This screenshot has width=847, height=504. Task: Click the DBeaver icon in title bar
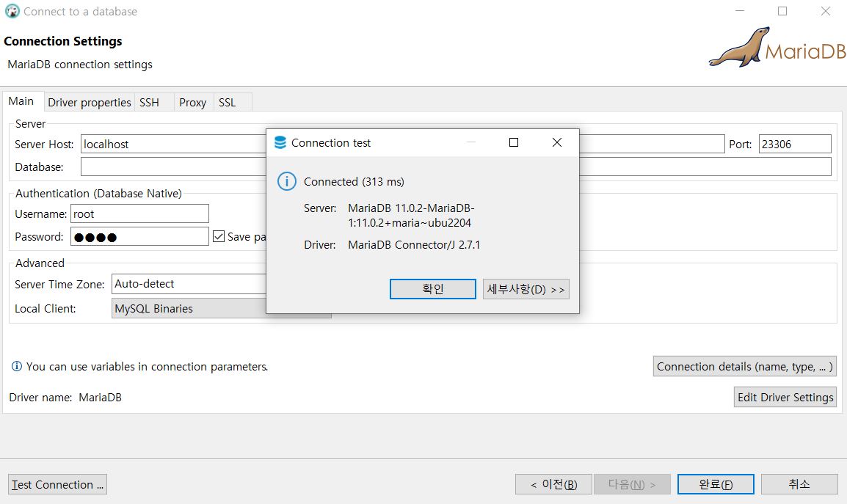pos(12,11)
